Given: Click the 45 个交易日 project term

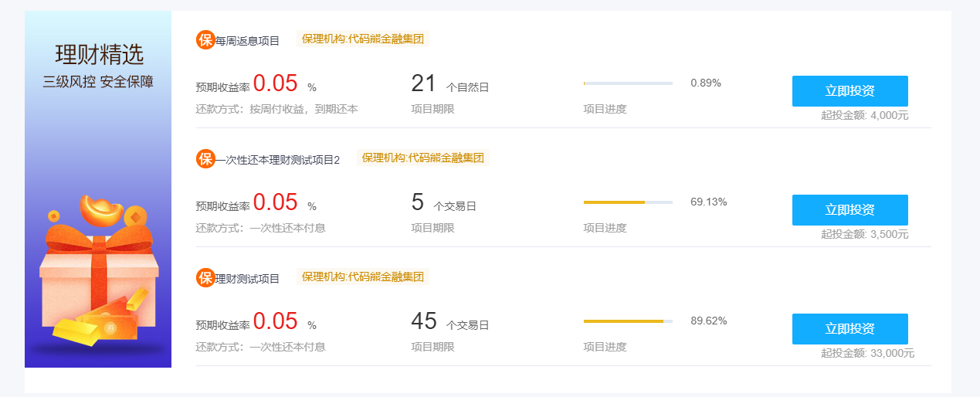Looking at the screenshot, I should 450,321.
